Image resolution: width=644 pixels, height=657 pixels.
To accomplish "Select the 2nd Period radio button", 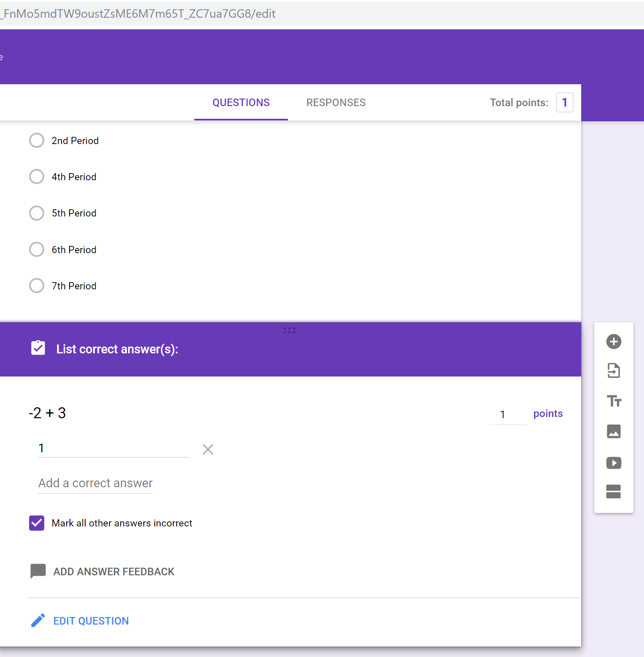I will (x=37, y=140).
